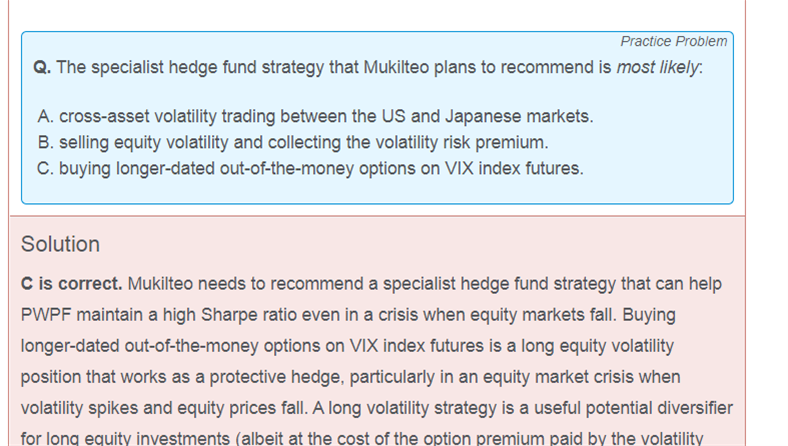
Task: Click the "Practice Problem" label
Action: pos(673,41)
